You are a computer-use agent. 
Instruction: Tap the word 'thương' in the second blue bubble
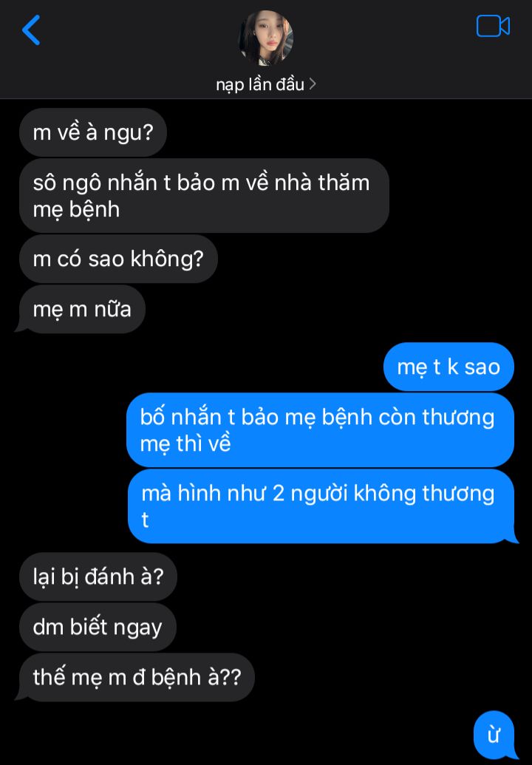[x=458, y=417]
